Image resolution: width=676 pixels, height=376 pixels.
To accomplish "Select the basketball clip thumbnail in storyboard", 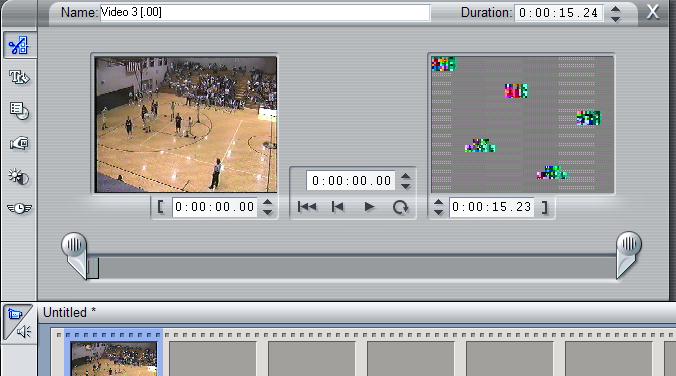I will (114, 359).
